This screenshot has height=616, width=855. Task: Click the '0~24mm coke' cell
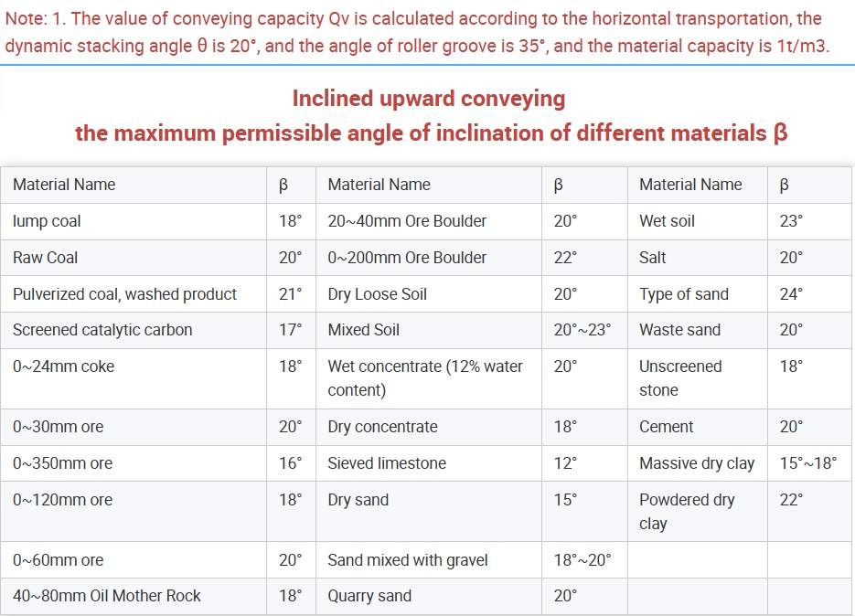[64, 366]
